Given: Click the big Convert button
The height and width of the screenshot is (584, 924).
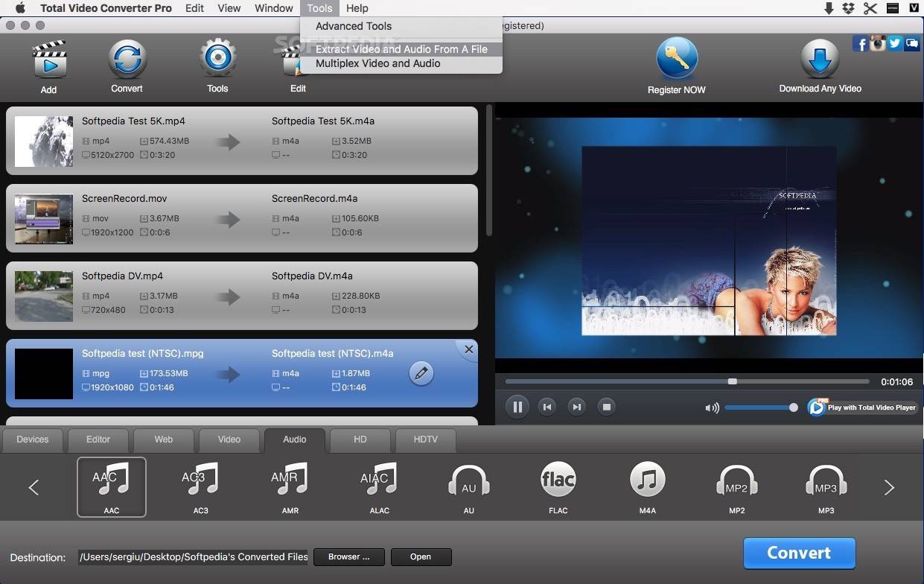Looking at the screenshot, I should [x=799, y=553].
